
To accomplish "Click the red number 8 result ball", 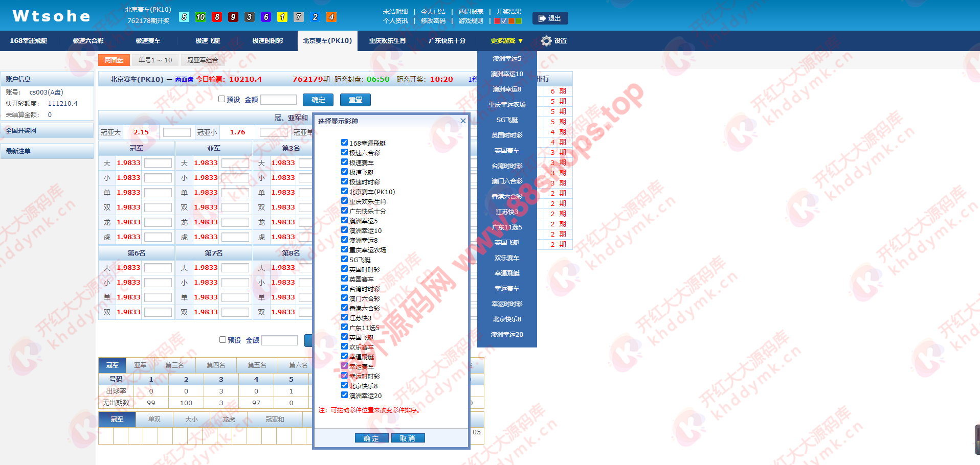I will pos(217,17).
